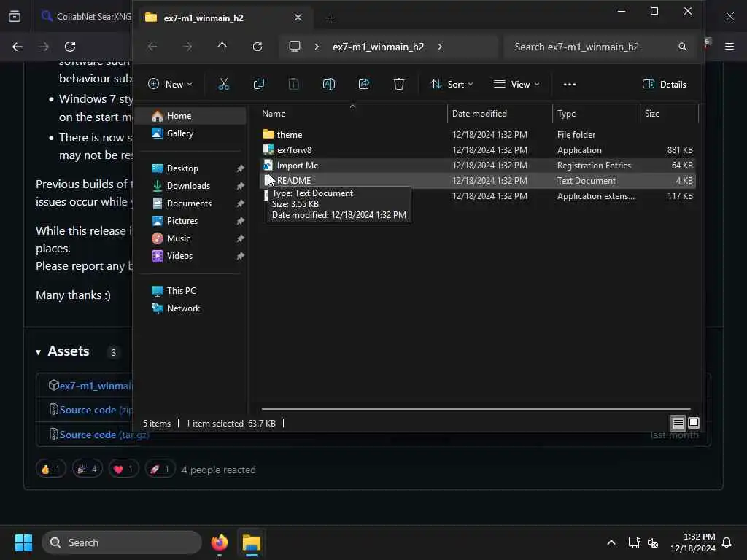Viewport: 747px width, 560px height.
Task: Click the muted volume tray icon
Action: pos(653,542)
